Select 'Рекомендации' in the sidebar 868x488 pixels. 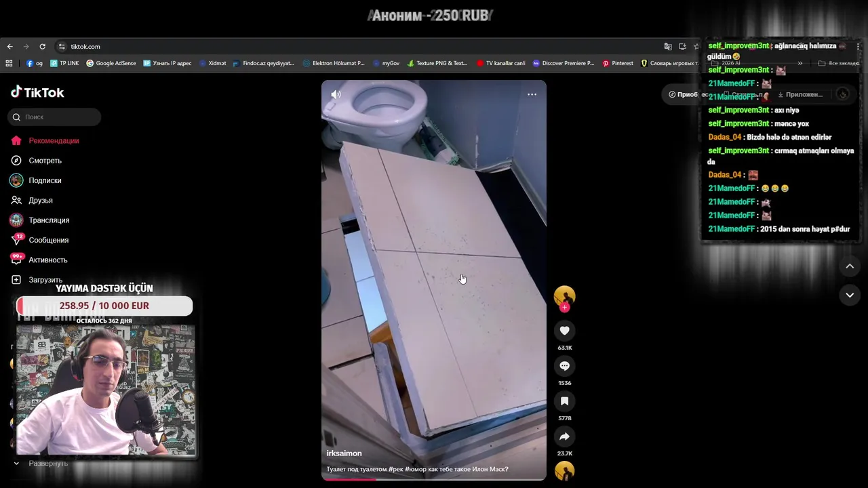coord(45,141)
